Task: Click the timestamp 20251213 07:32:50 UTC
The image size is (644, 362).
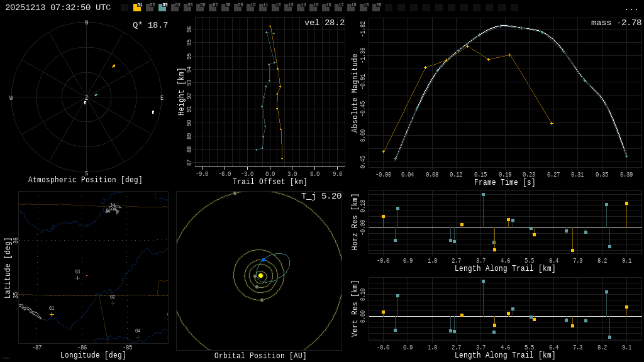Action: pos(58,8)
